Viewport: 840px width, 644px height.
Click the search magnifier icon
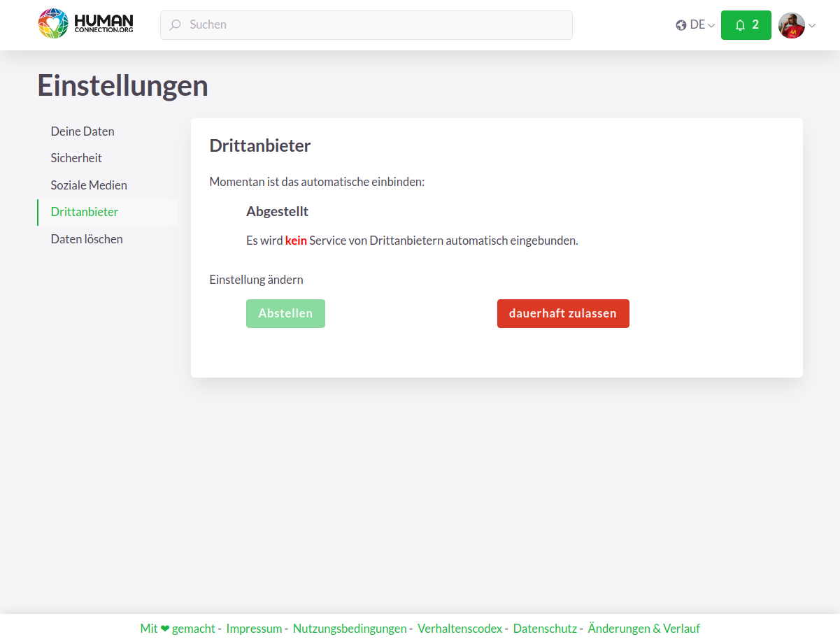click(x=175, y=25)
